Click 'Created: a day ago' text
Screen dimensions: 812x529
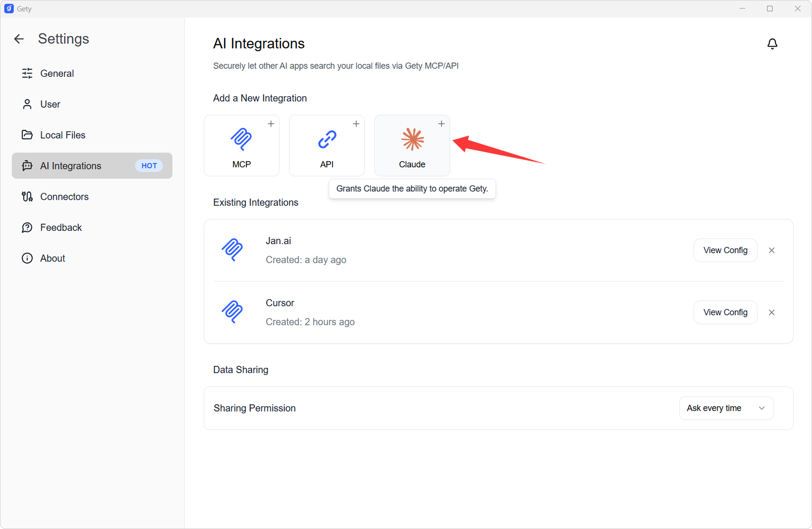[x=306, y=260]
